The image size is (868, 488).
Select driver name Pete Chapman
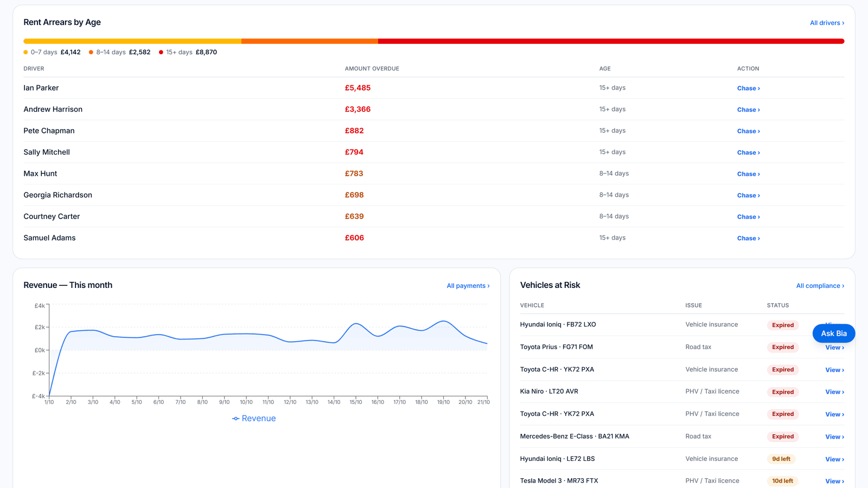(x=49, y=131)
